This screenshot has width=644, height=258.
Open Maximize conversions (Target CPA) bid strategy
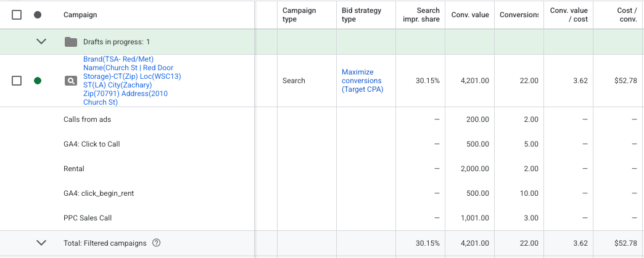361,81
